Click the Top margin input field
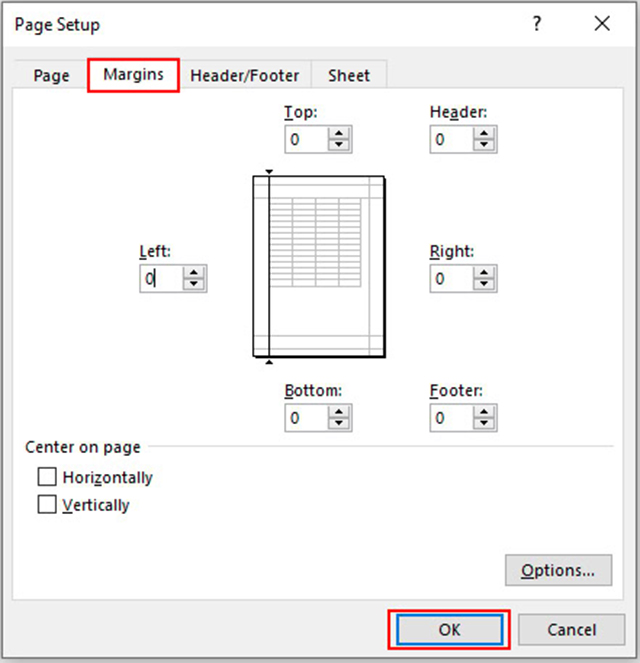This screenshot has width=640, height=663. (307, 139)
